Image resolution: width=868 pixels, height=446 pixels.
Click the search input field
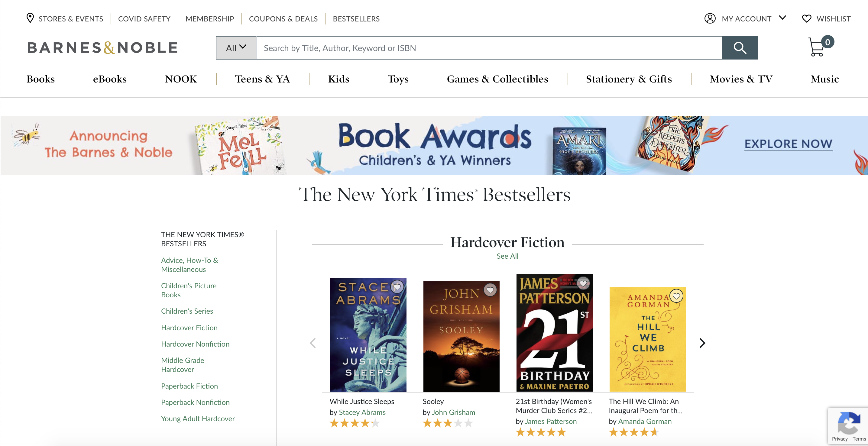point(489,48)
